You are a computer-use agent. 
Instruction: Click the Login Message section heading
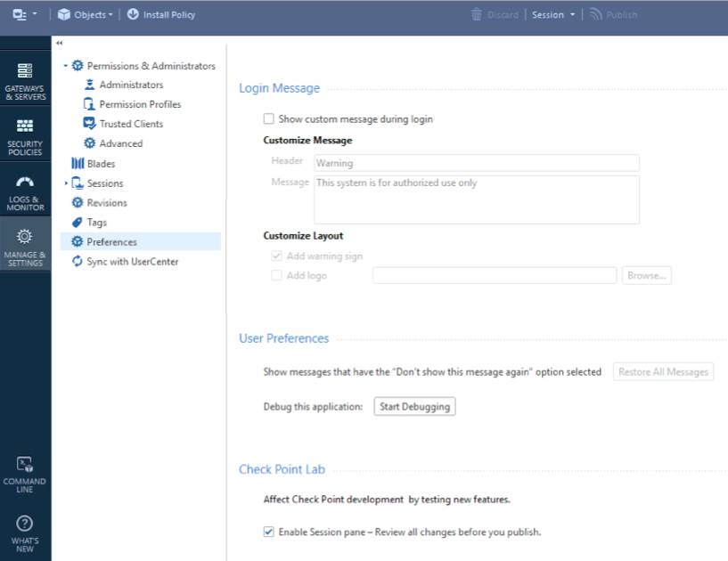pyautogui.click(x=280, y=88)
